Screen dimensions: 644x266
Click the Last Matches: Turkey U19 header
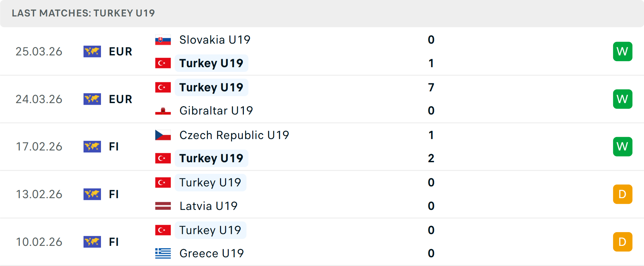pyautogui.click(x=83, y=13)
